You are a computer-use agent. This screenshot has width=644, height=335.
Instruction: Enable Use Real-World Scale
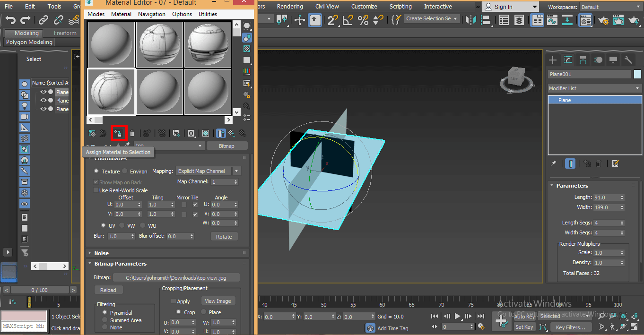[x=96, y=189]
